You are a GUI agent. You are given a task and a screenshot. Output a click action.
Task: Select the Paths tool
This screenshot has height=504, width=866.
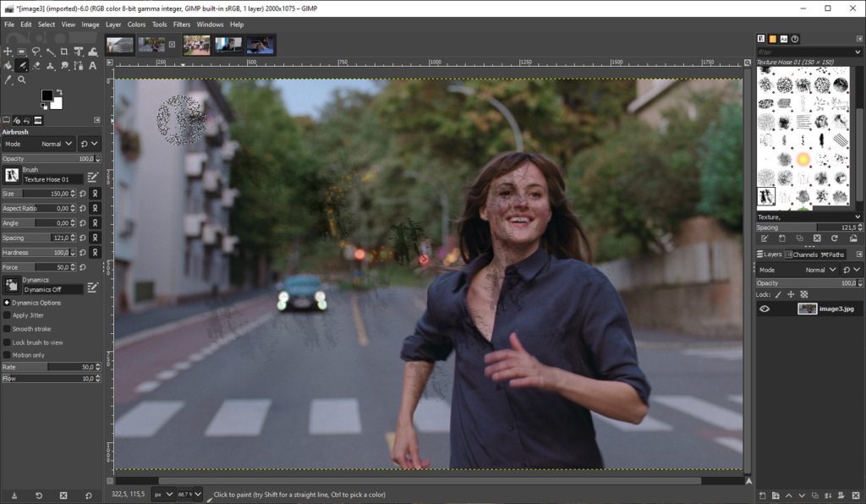[x=79, y=66]
